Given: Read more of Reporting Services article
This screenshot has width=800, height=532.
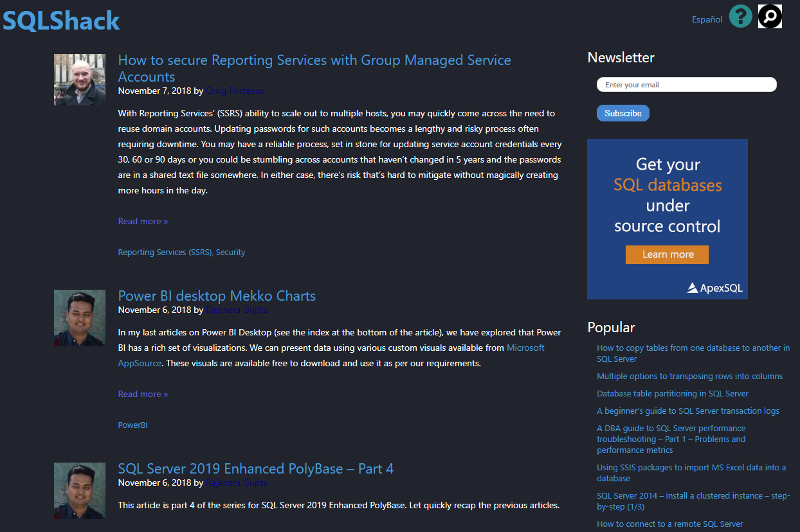Looking at the screenshot, I should [x=143, y=221].
